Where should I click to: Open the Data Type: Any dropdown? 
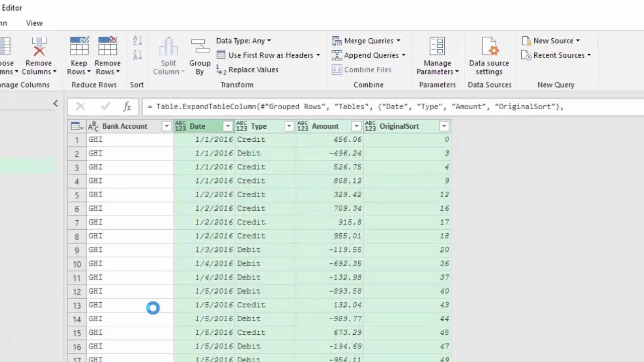coord(244,41)
